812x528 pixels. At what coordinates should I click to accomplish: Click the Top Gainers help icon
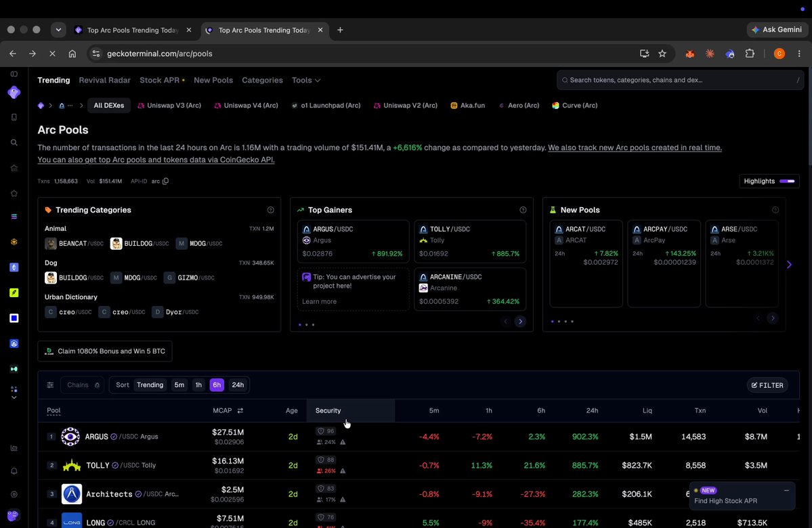tap(523, 210)
